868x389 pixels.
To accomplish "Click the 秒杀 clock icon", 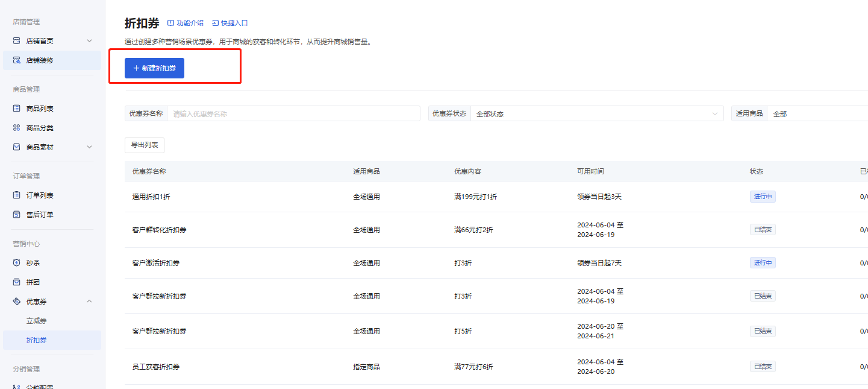I will pos(17,263).
